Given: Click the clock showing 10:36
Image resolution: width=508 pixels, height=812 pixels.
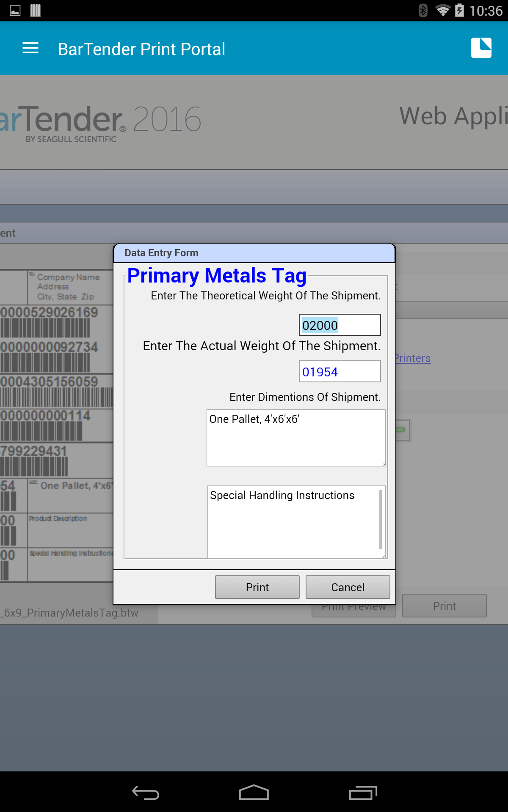Looking at the screenshot, I should (x=486, y=11).
